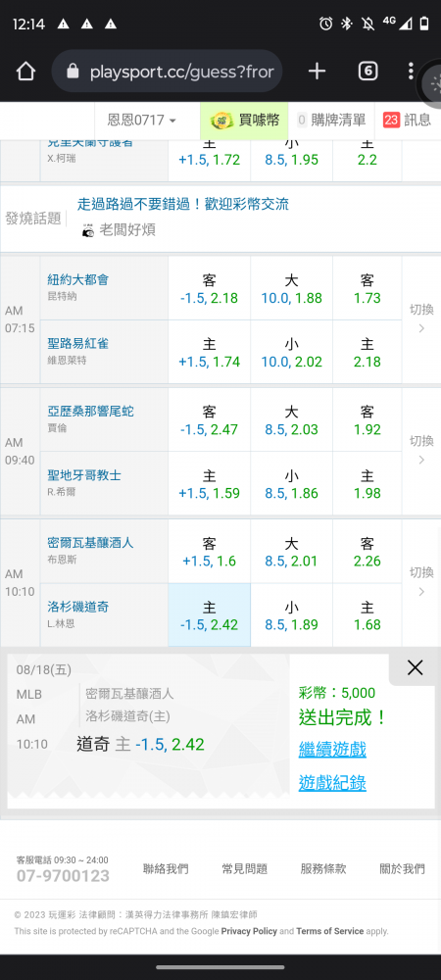
Task: Click the 繼續遊戲 link
Action: point(332,750)
